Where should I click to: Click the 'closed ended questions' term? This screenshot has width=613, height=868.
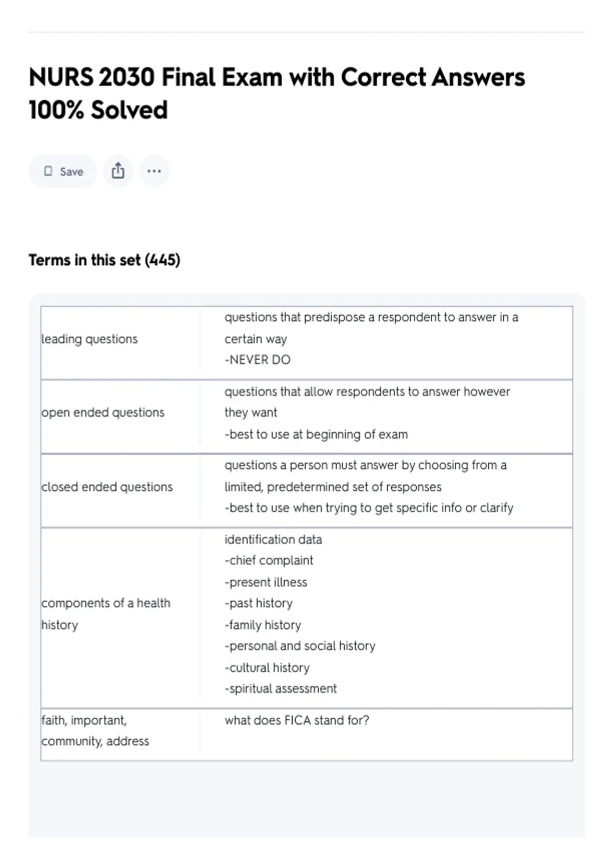pyautogui.click(x=107, y=487)
